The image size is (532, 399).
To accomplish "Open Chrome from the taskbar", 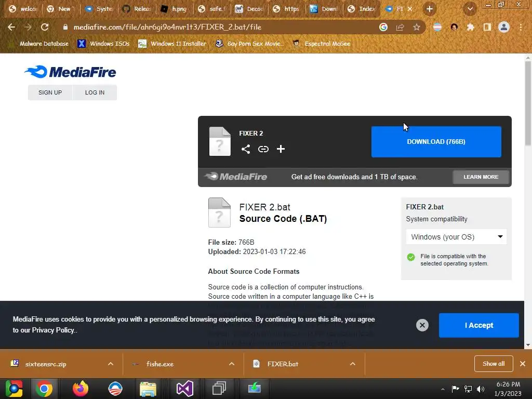I will click(x=44, y=389).
